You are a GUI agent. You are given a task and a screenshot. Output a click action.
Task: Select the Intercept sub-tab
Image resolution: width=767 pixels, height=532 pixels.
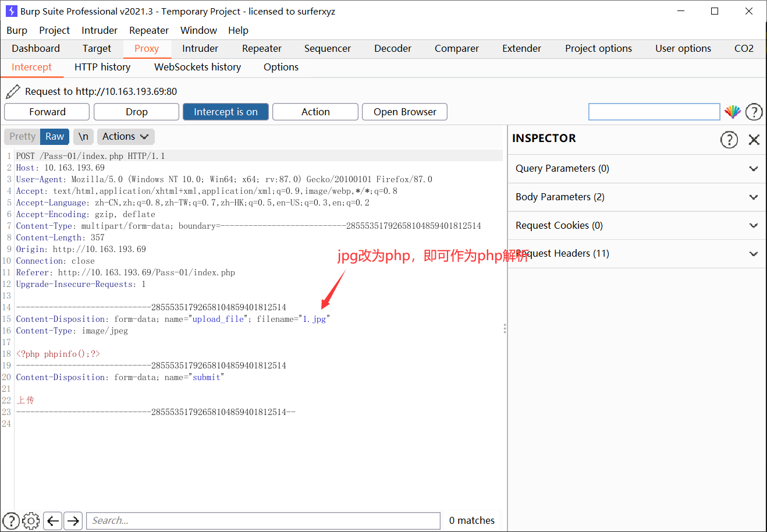pos(32,67)
